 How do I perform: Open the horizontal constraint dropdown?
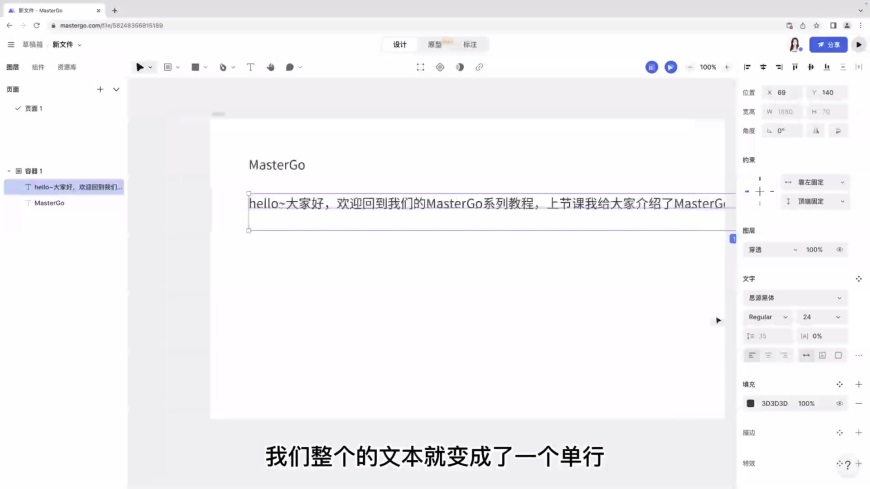tap(815, 182)
